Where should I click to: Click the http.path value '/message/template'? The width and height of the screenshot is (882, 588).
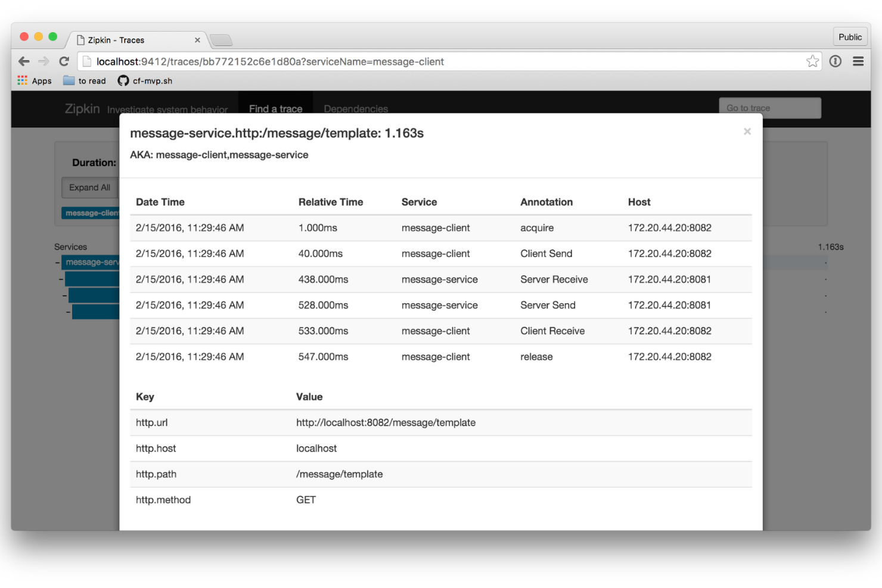(339, 474)
